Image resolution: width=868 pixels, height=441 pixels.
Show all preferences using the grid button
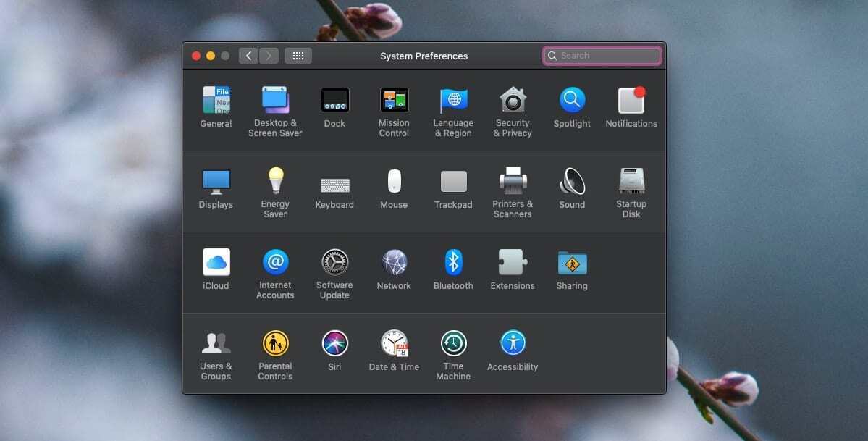coord(298,55)
